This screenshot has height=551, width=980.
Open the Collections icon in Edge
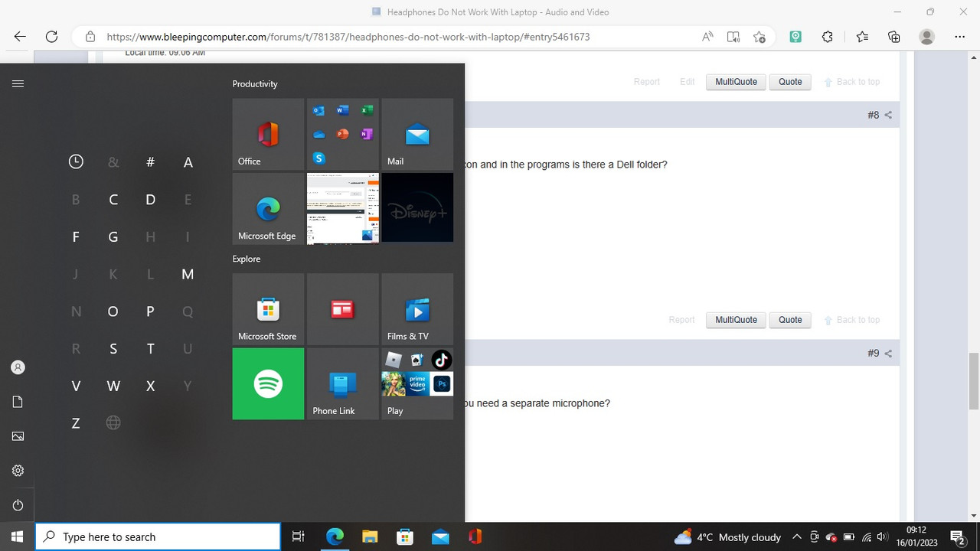pos(893,37)
